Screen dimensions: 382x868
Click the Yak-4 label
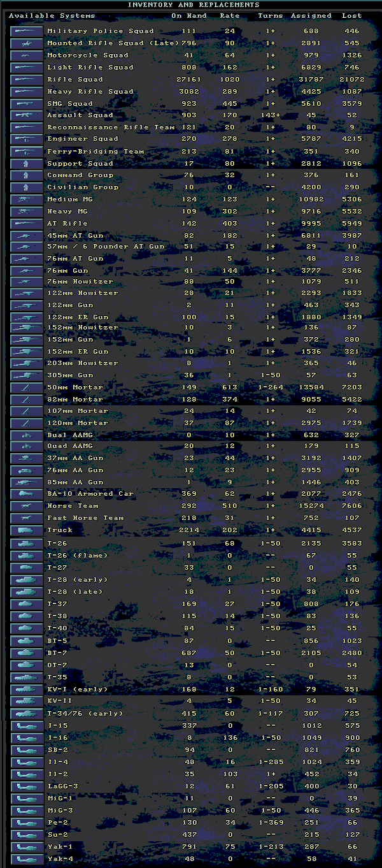[59, 858]
